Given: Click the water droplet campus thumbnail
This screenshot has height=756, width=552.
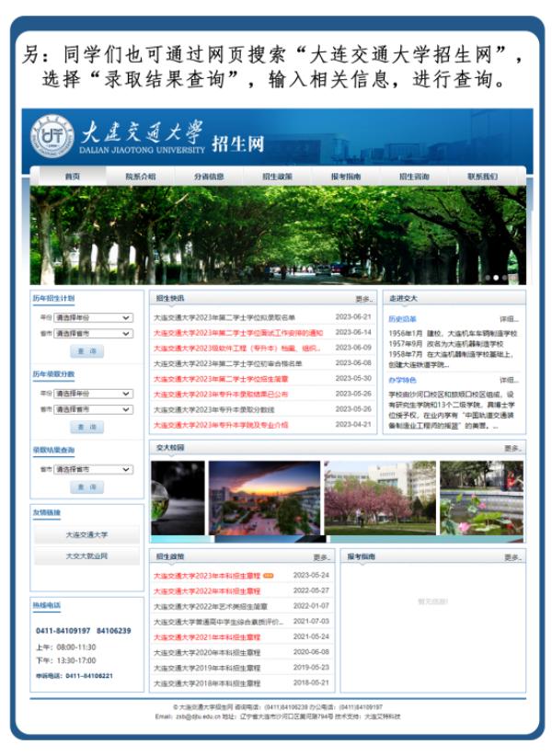Looking at the screenshot, I should [x=178, y=498].
